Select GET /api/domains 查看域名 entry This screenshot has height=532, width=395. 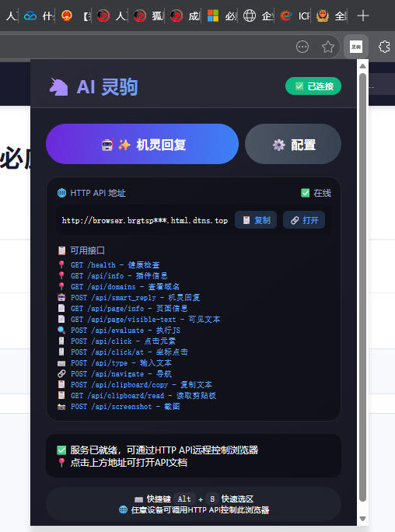click(125, 287)
